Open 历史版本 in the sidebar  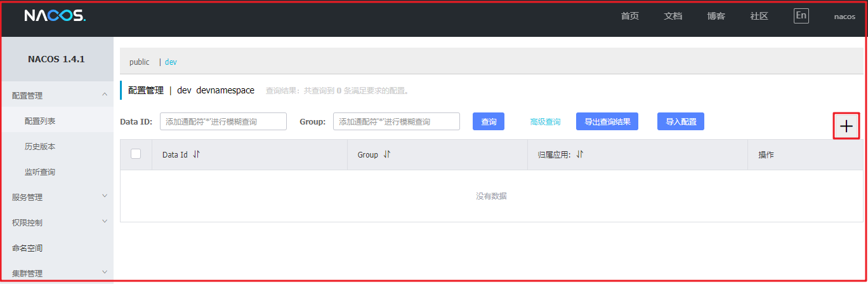coord(40,146)
